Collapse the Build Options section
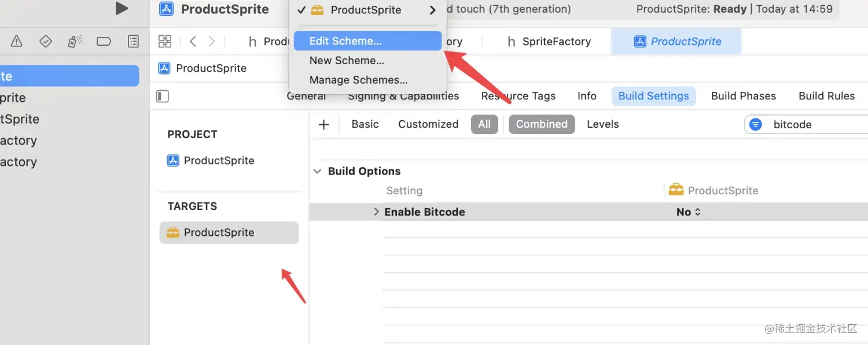The image size is (868, 345). (317, 171)
